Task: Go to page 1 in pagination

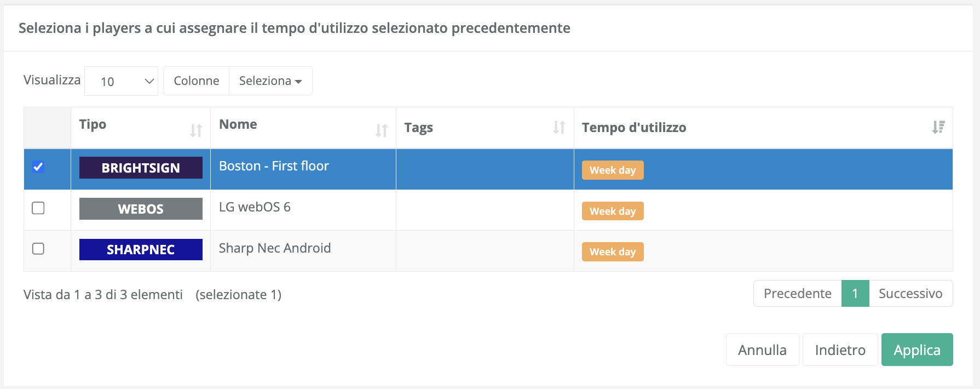Action: (x=855, y=294)
